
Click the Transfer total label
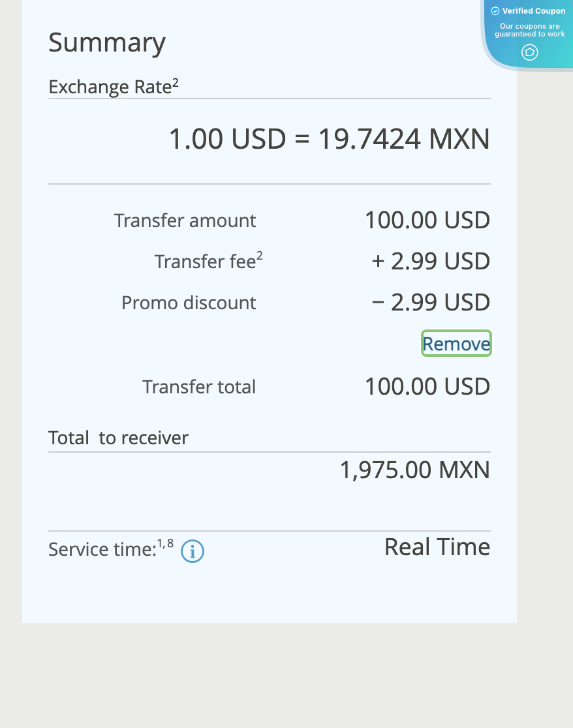[199, 387]
